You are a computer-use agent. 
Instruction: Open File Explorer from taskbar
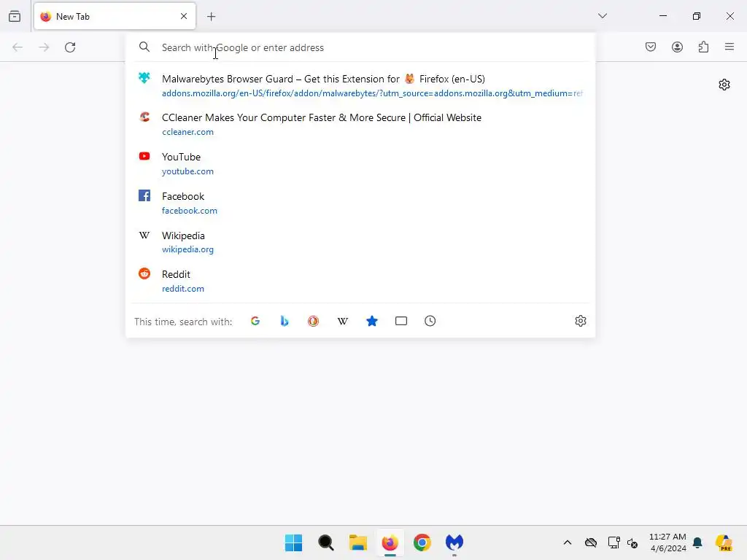357,542
